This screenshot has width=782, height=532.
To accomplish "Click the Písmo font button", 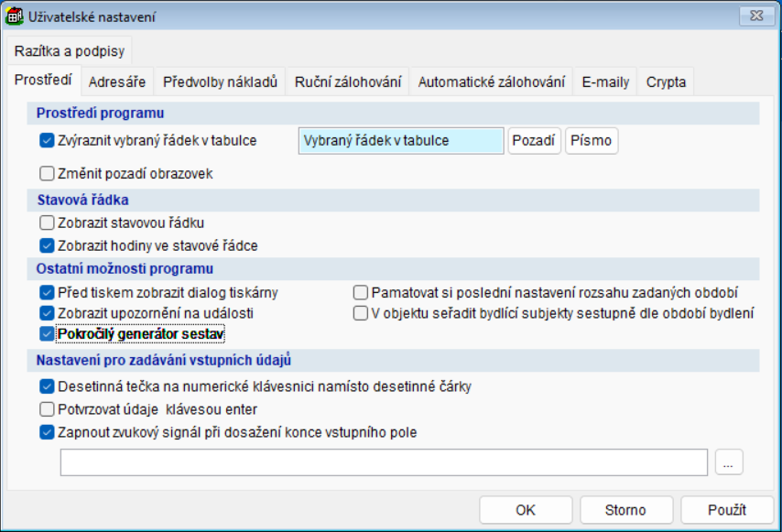I will (592, 141).
